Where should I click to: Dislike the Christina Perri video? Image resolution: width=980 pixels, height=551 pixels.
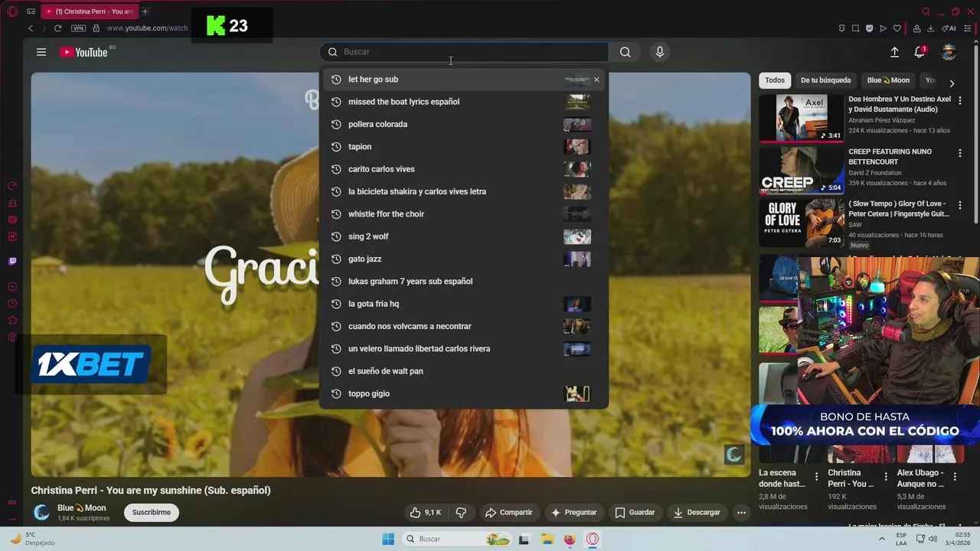462,512
